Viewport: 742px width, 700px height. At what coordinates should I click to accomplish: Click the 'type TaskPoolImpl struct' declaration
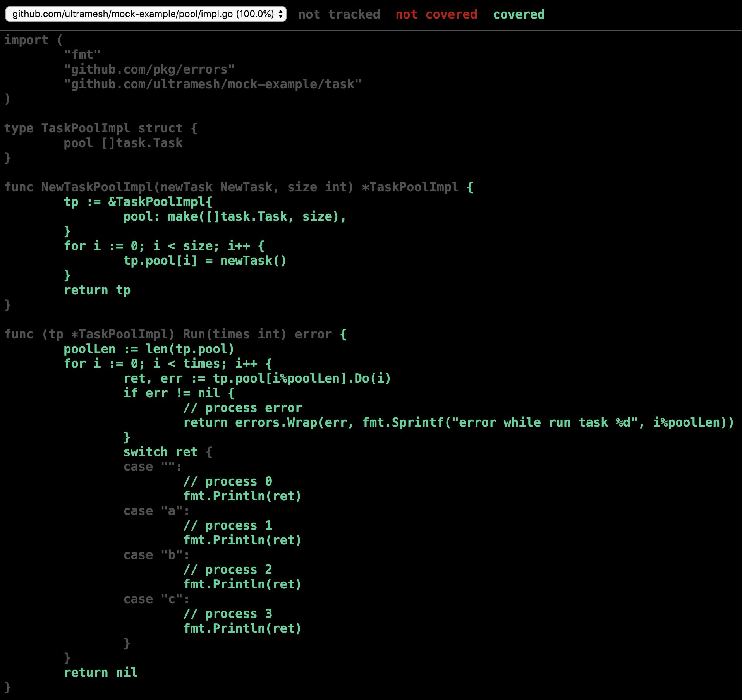(101, 128)
